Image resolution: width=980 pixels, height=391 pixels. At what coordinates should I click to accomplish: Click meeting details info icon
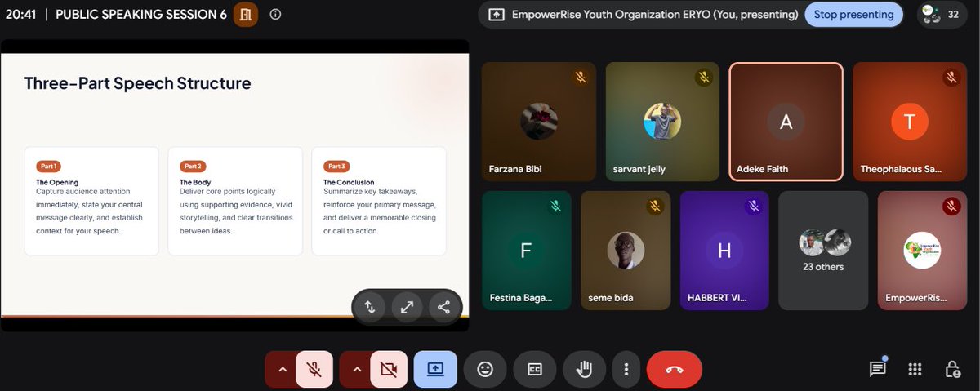click(x=275, y=14)
